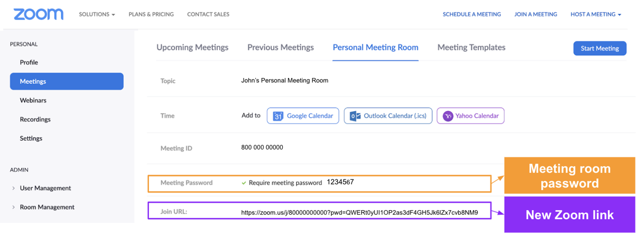Switch to Meeting Templates tab
Viewport: 644px width, 243px height.
click(x=471, y=47)
